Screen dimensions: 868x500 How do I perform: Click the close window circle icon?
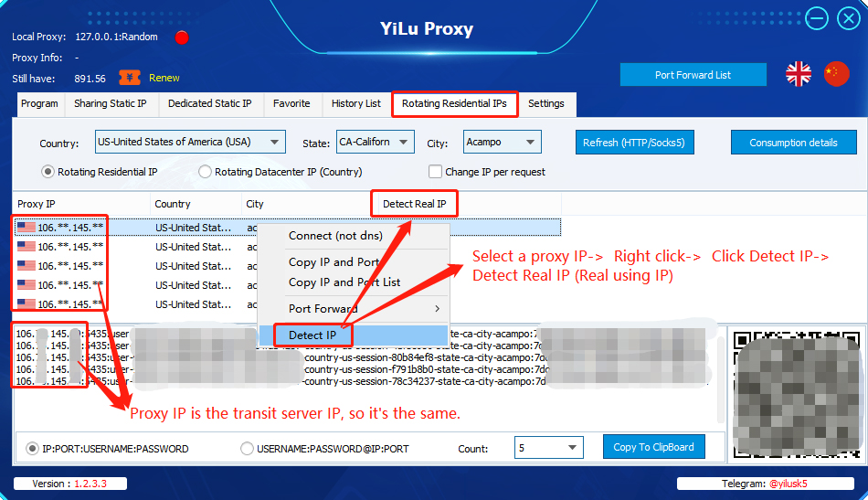pos(849,18)
